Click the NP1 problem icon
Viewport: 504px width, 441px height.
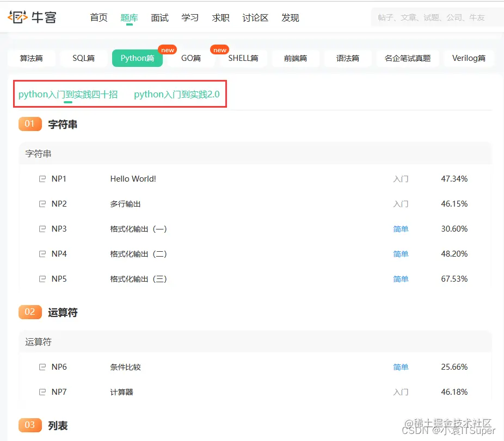coord(42,179)
